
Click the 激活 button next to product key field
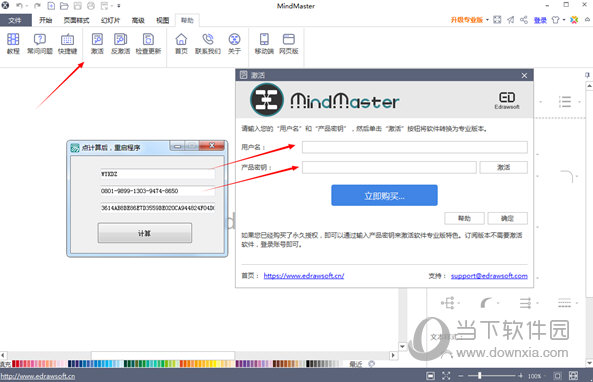pos(503,167)
